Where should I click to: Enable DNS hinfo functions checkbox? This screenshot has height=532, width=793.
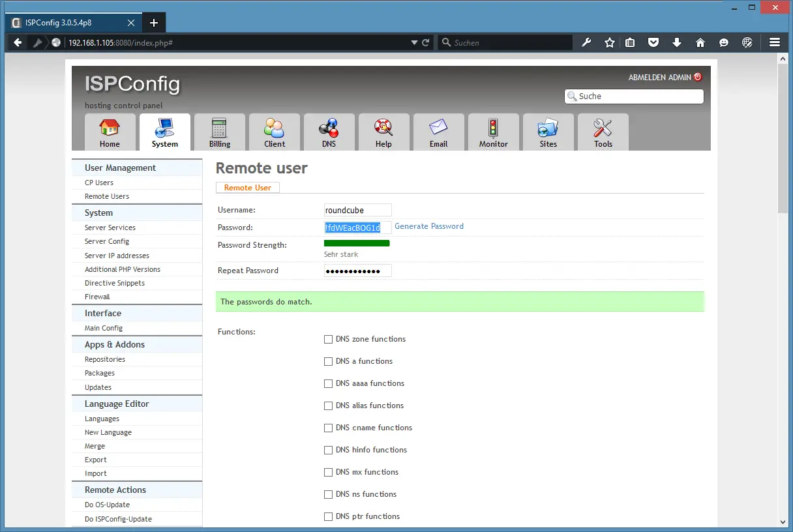point(329,450)
